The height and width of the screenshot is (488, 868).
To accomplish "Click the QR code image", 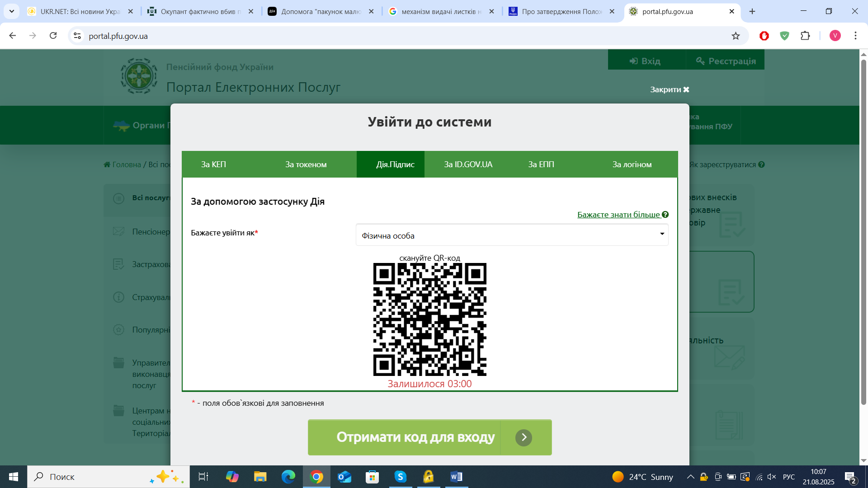I will [x=429, y=319].
